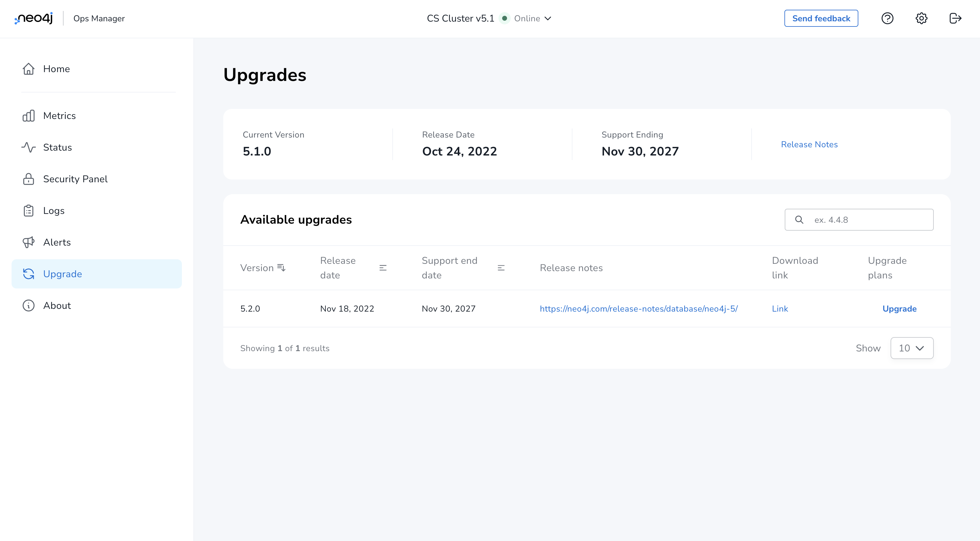The height and width of the screenshot is (541, 980).
Task: Click the Send feedback button
Action: coord(821,18)
